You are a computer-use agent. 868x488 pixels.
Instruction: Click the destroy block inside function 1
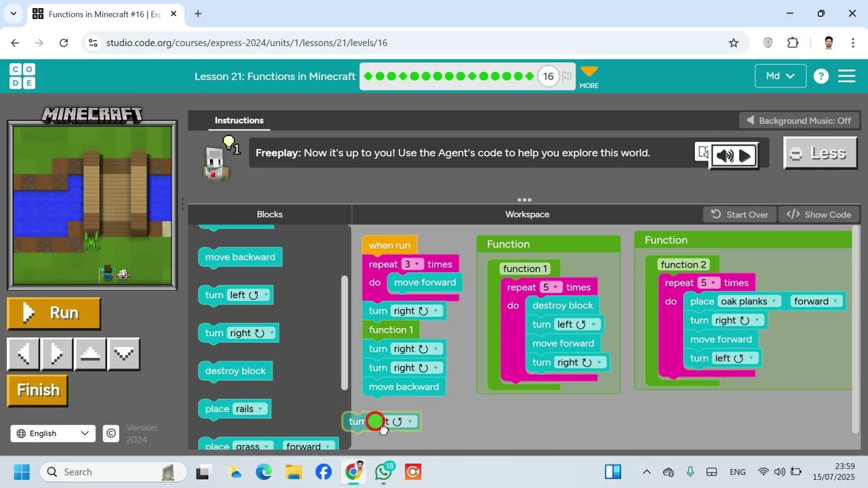point(562,306)
